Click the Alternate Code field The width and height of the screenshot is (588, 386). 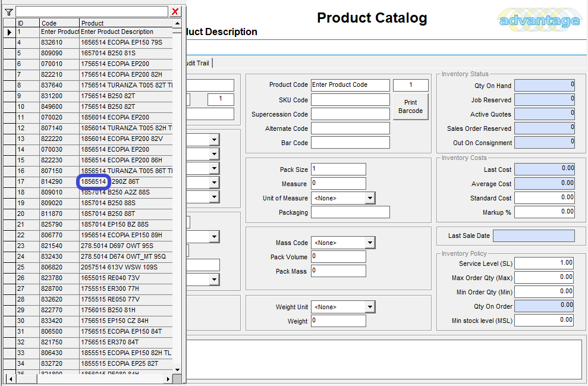tap(350, 128)
